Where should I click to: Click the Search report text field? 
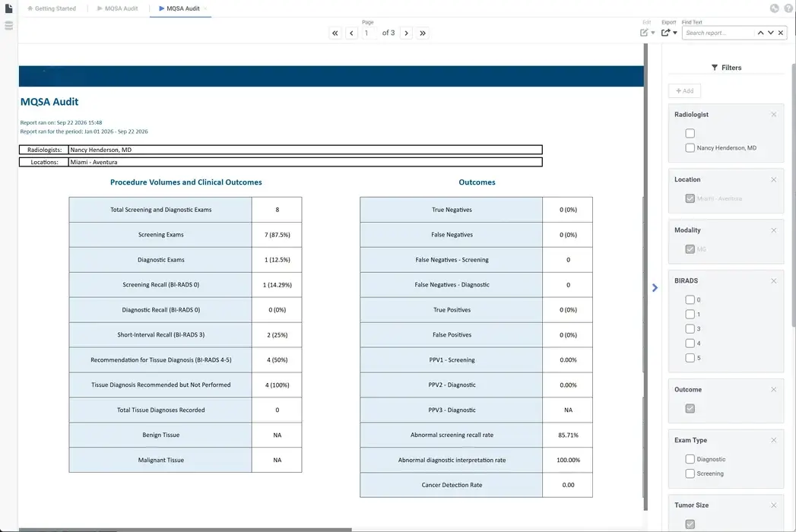[718, 33]
